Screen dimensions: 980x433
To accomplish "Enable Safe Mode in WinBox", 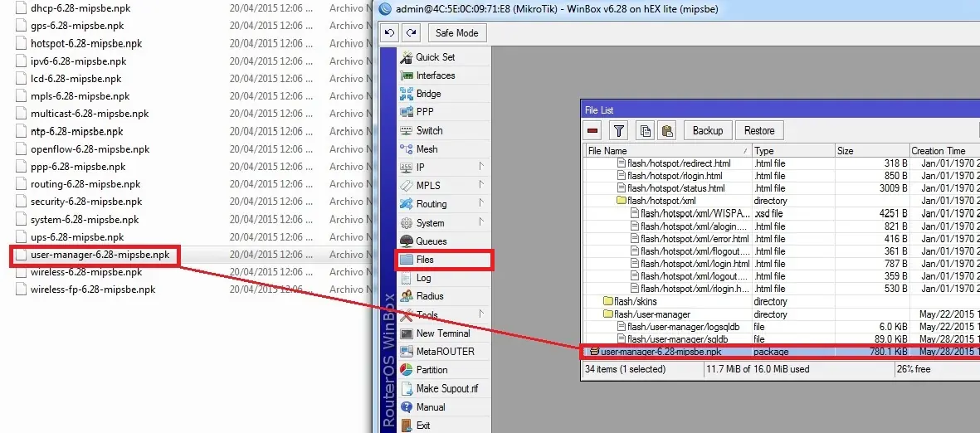I will (x=457, y=33).
